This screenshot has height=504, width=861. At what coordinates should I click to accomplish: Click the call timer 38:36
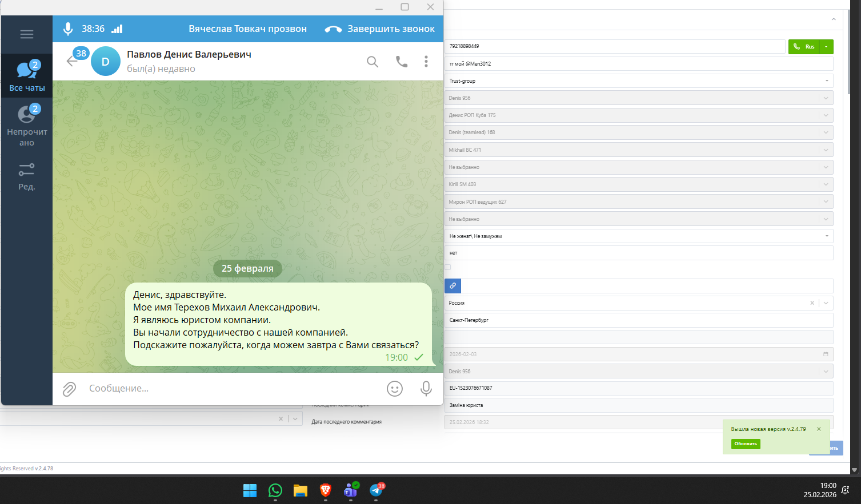pyautogui.click(x=93, y=29)
